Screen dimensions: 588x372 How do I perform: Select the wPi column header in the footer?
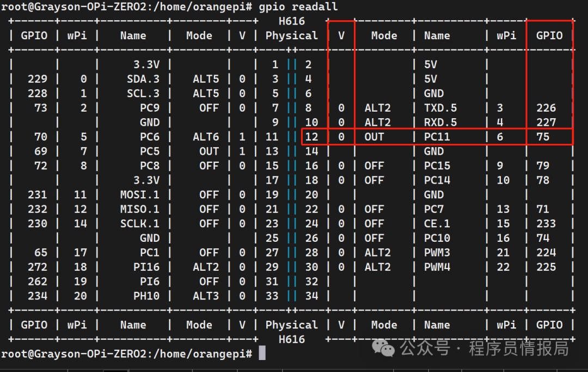point(77,325)
